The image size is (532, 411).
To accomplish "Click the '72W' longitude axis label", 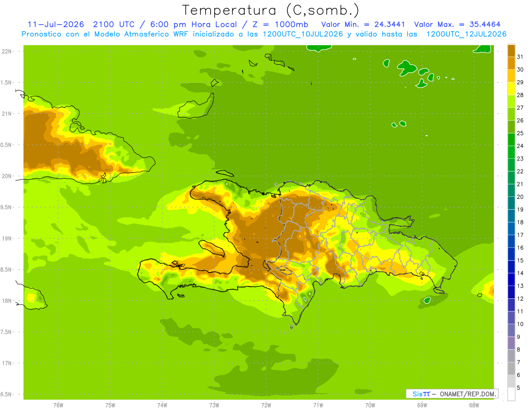I will point(266,405).
